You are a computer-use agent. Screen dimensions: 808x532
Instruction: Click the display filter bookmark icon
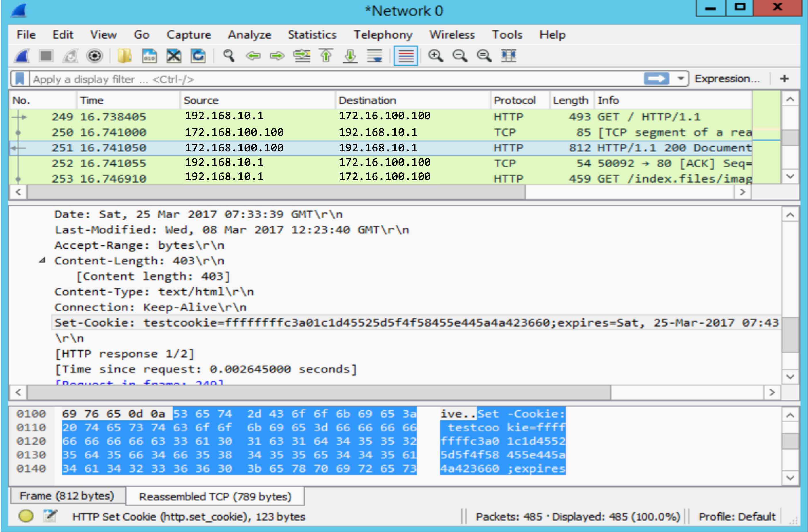point(20,79)
